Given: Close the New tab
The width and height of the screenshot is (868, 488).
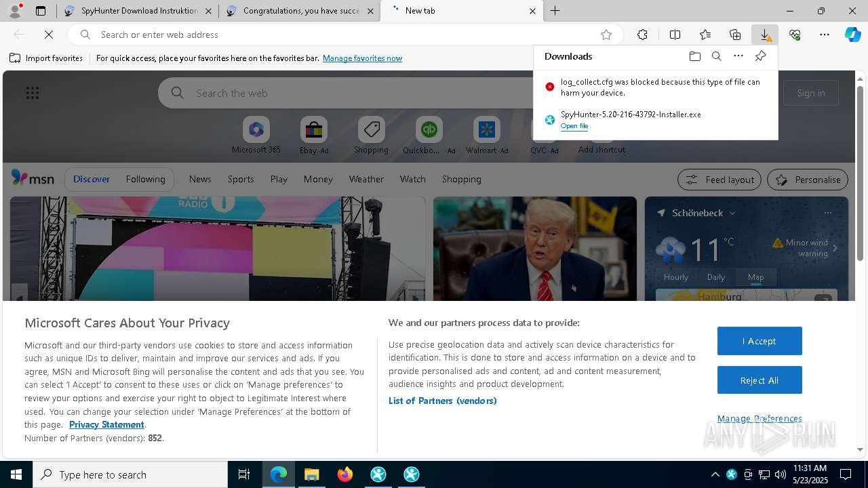Looking at the screenshot, I should click(532, 11).
